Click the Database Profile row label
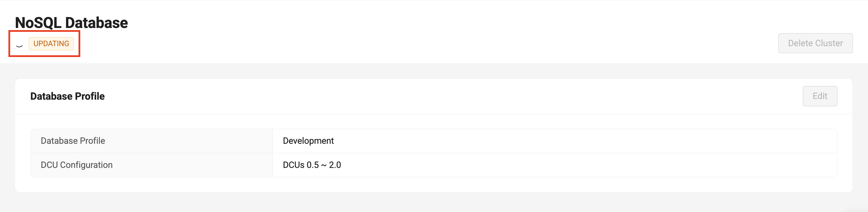 [x=73, y=141]
